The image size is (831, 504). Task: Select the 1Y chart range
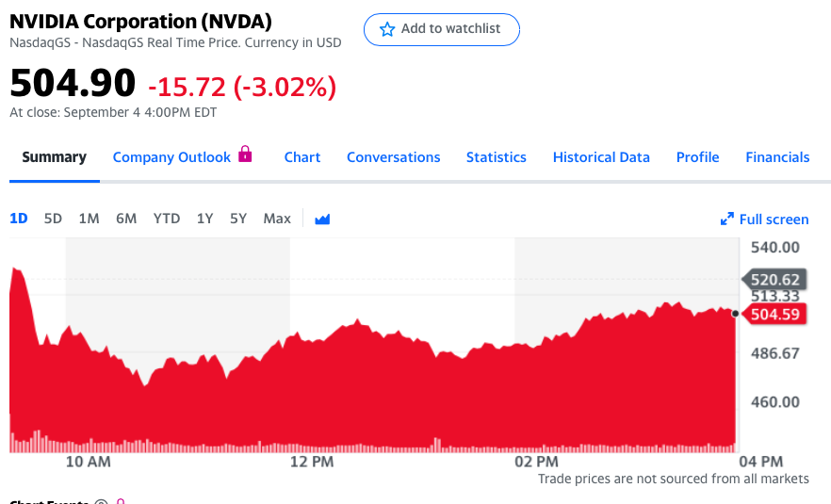(204, 219)
